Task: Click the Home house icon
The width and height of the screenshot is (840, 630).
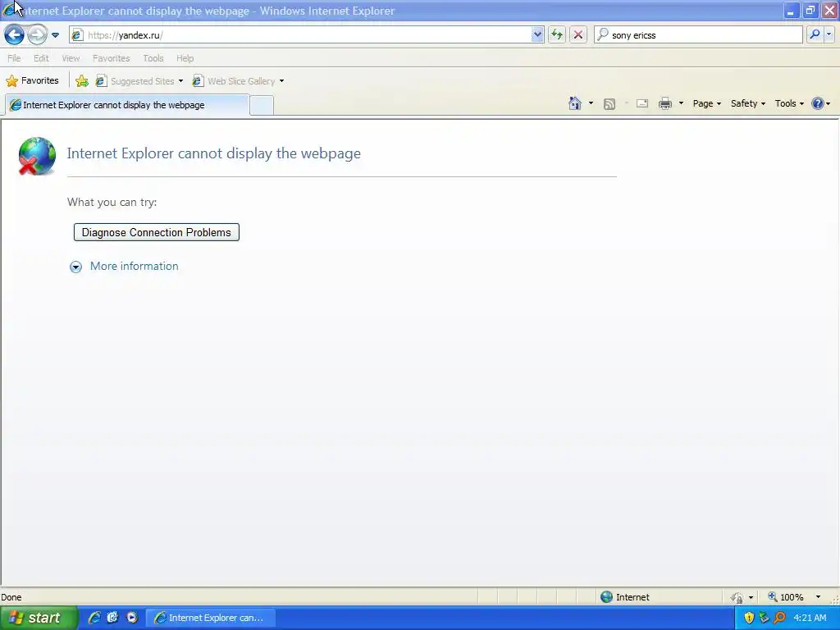Action: [x=575, y=103]
